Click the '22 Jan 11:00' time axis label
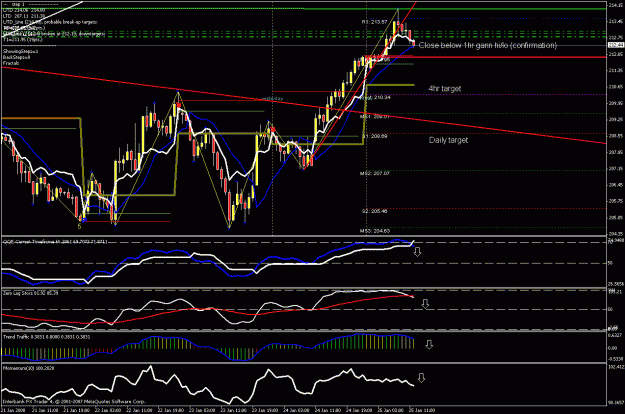Screen dimensions: 625x414 139,410
